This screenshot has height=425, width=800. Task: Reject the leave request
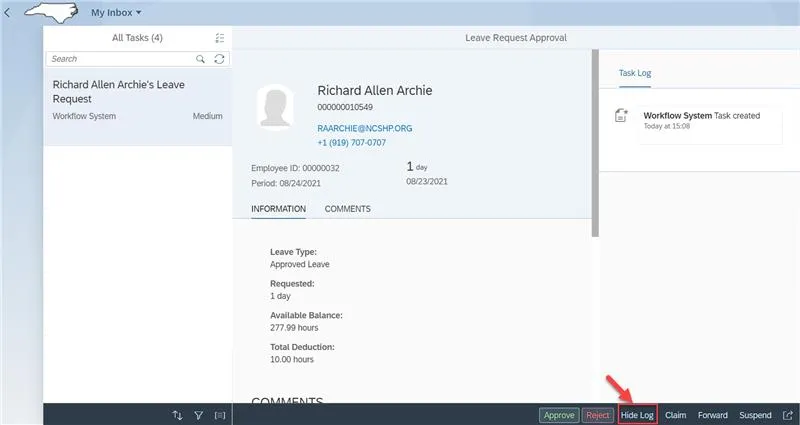[597, 415]
